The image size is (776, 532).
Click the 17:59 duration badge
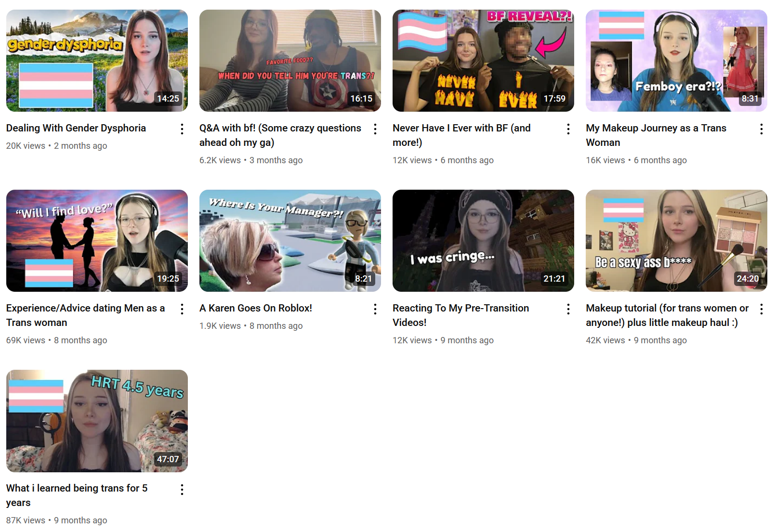coord(554,99)
